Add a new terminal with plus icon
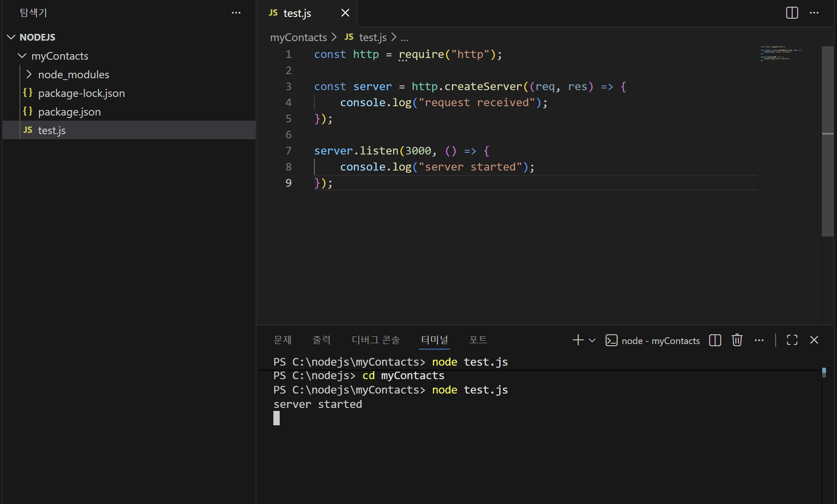The image size is (837, 504). click(578, 340)
